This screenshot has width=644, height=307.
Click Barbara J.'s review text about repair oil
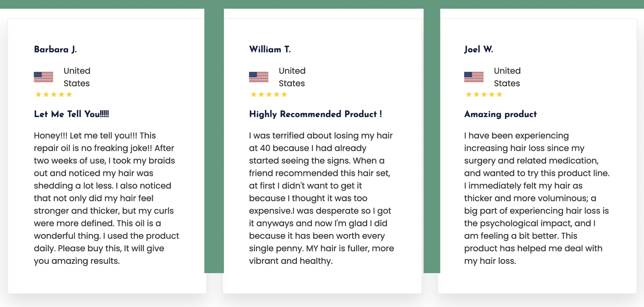pos(106,198)
